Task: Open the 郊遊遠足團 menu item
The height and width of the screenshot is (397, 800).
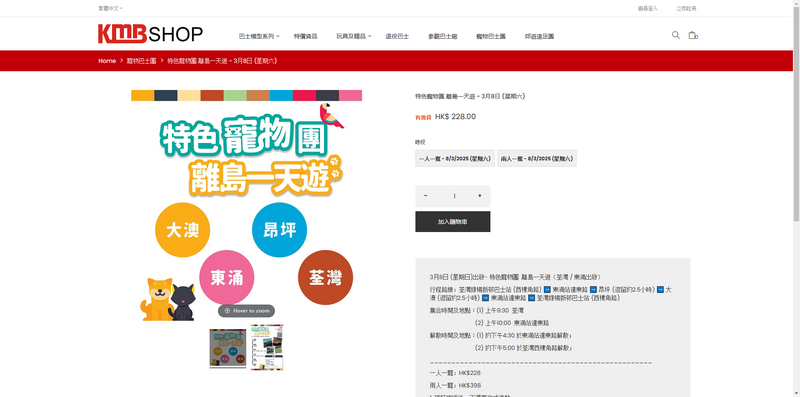Action: pyautogui.click(x=539, y=36)
